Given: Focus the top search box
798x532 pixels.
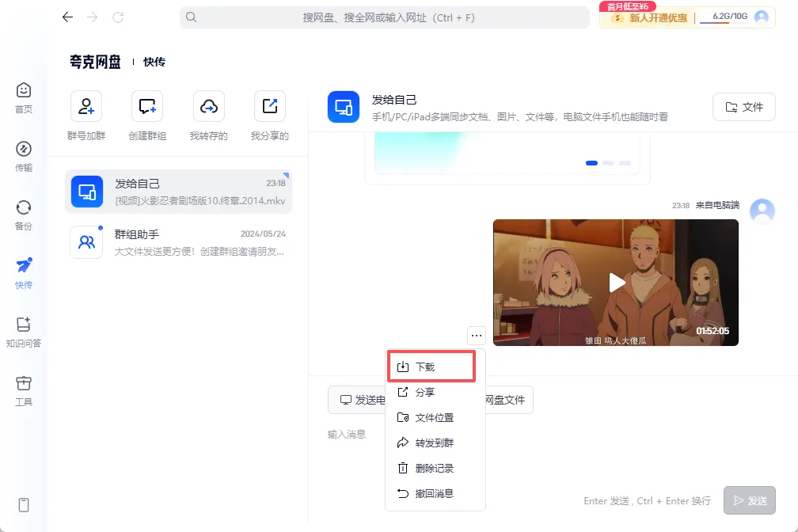Looking at the screenshot, I should click(x=384, y=17).
